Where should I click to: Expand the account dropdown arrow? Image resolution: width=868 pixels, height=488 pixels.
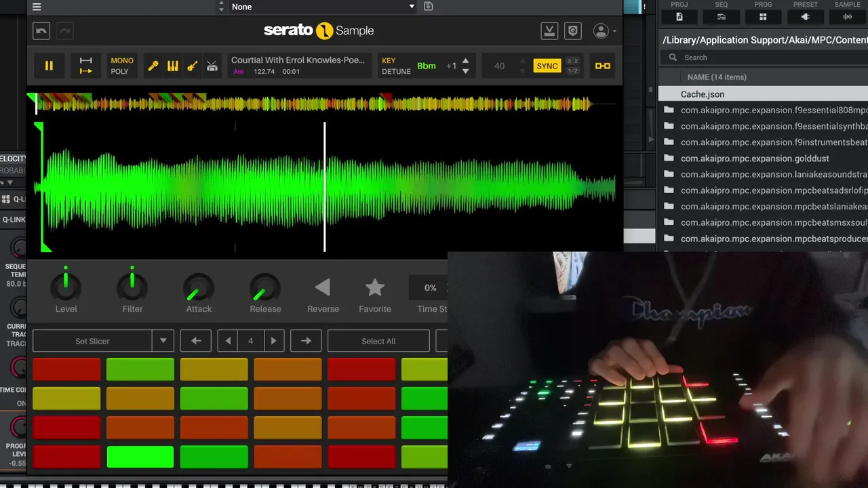[x=614, y=31]
